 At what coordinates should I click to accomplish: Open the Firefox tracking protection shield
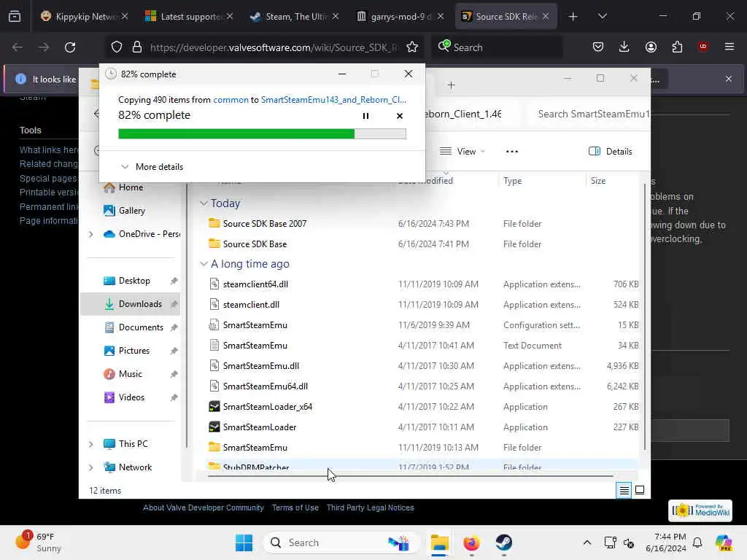(117, 47)
